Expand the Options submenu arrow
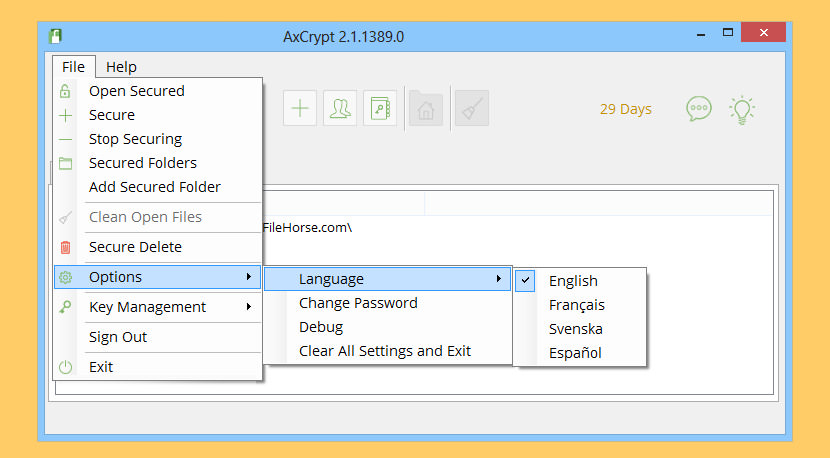The width and height of the screenshot is (830, 458). coord(249,277)
